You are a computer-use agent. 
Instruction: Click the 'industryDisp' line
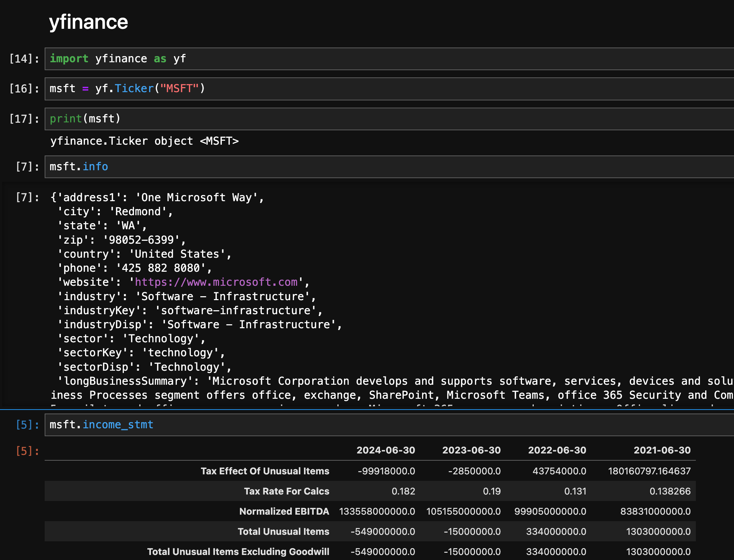click(200, 325)
